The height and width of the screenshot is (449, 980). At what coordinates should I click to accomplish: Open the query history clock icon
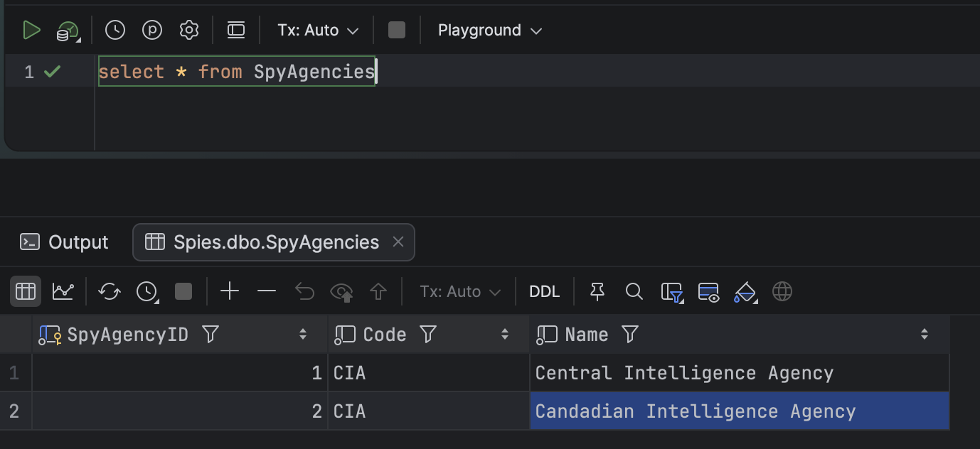pyautogui.click(x=115, y=30)
